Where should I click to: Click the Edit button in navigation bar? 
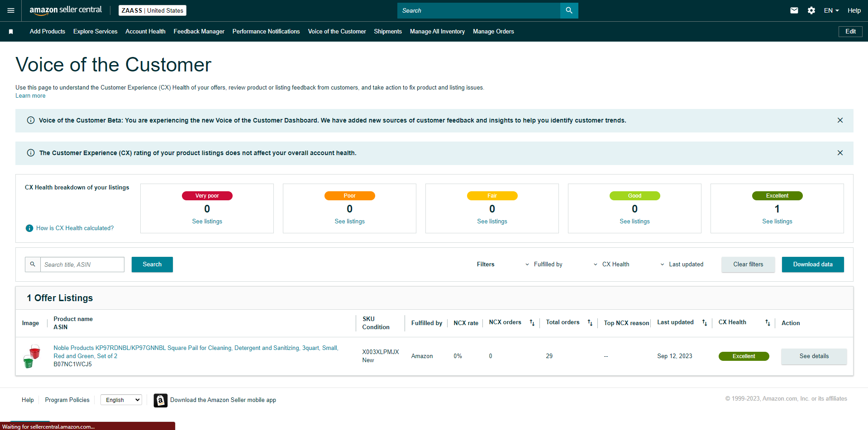tap(850, 32)
